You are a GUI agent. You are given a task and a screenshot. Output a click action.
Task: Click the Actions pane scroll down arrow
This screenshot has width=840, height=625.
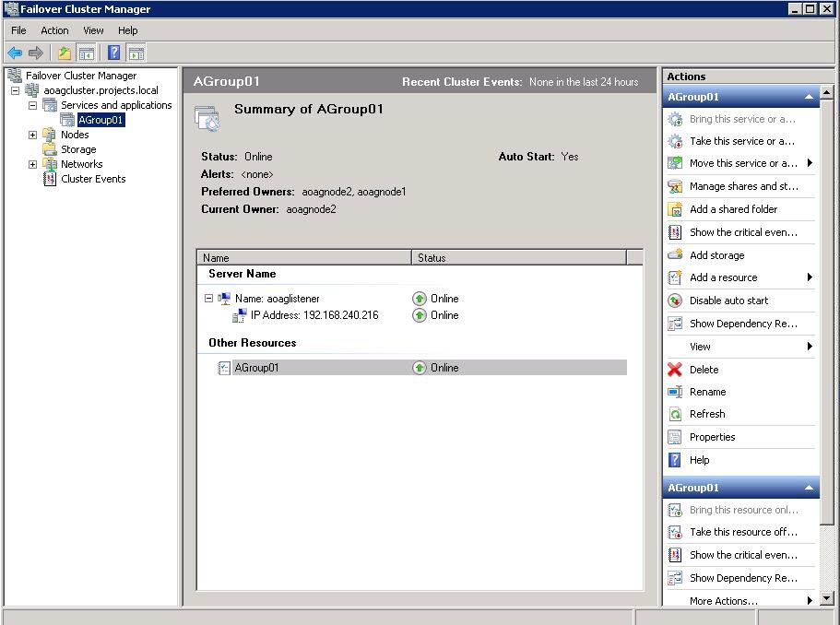tap(826, 599)
